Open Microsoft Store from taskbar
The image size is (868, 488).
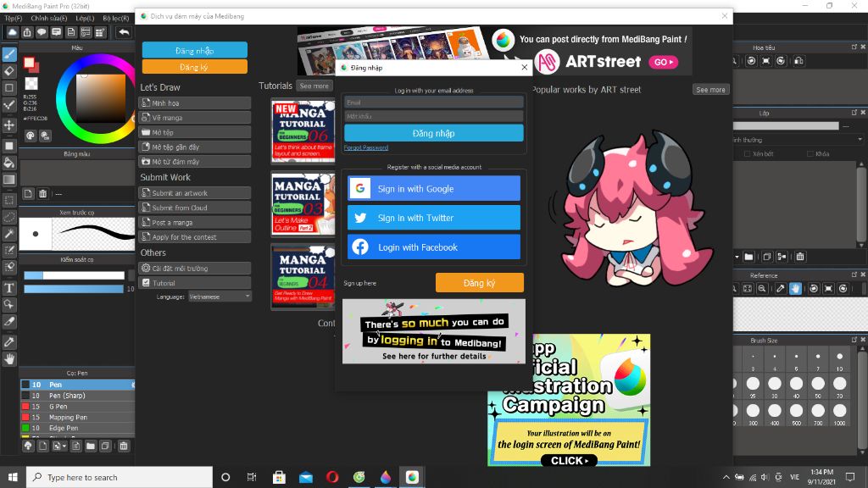279,477
